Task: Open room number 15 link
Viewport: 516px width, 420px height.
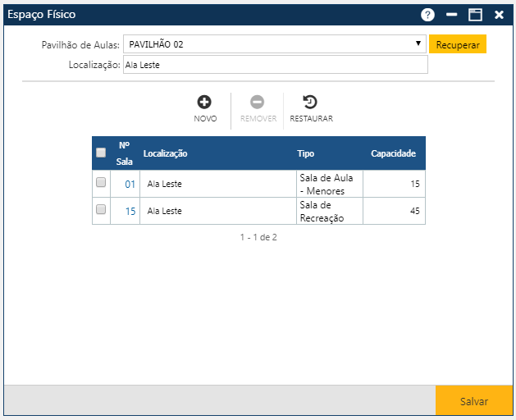Action: (130, 211)
